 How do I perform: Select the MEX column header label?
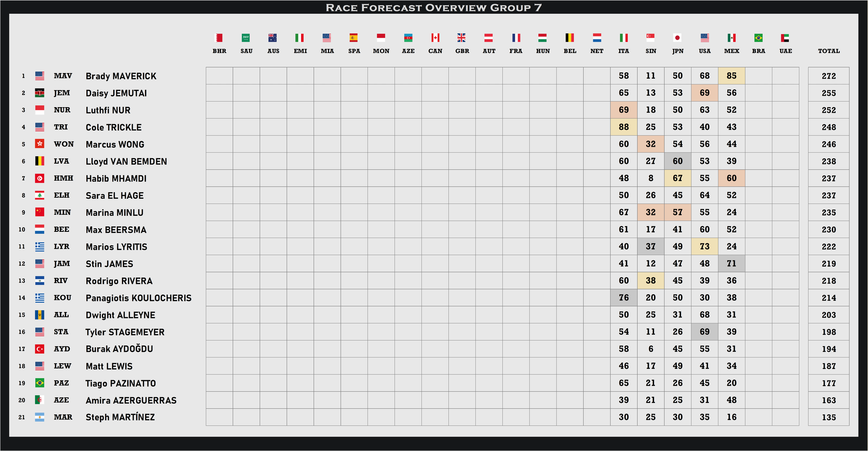731,51
